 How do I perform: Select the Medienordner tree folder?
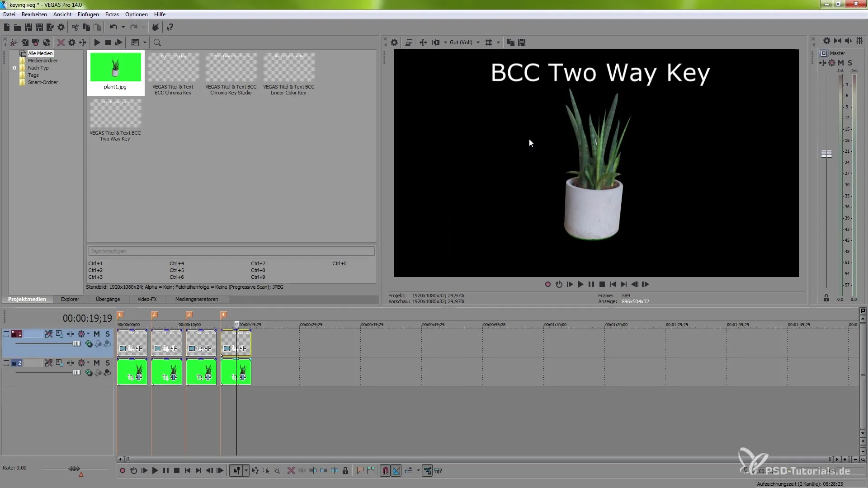click(43, 61)
